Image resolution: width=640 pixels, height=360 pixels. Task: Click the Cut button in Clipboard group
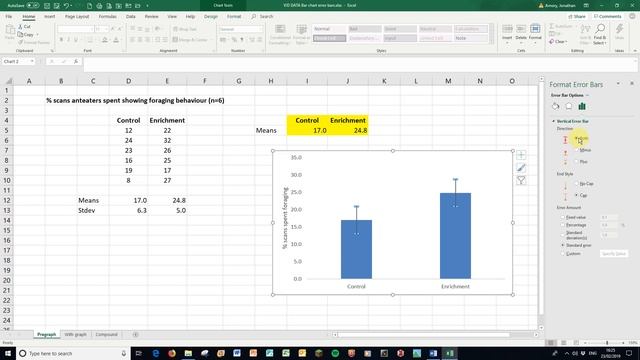coord(24,27)
